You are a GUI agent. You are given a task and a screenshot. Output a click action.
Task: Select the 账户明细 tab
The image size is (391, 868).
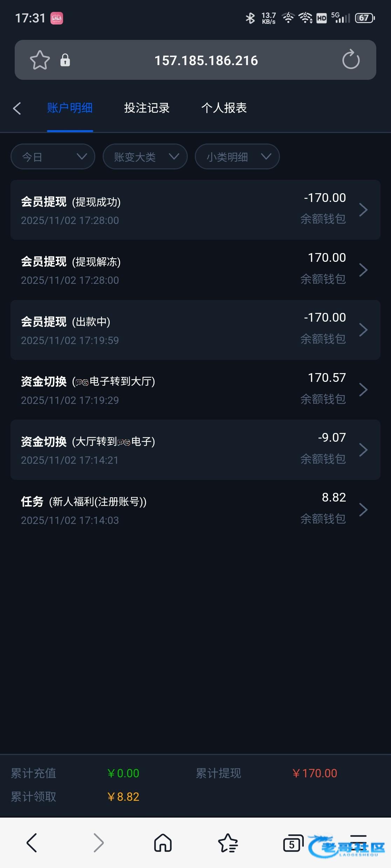click(70, 108)
